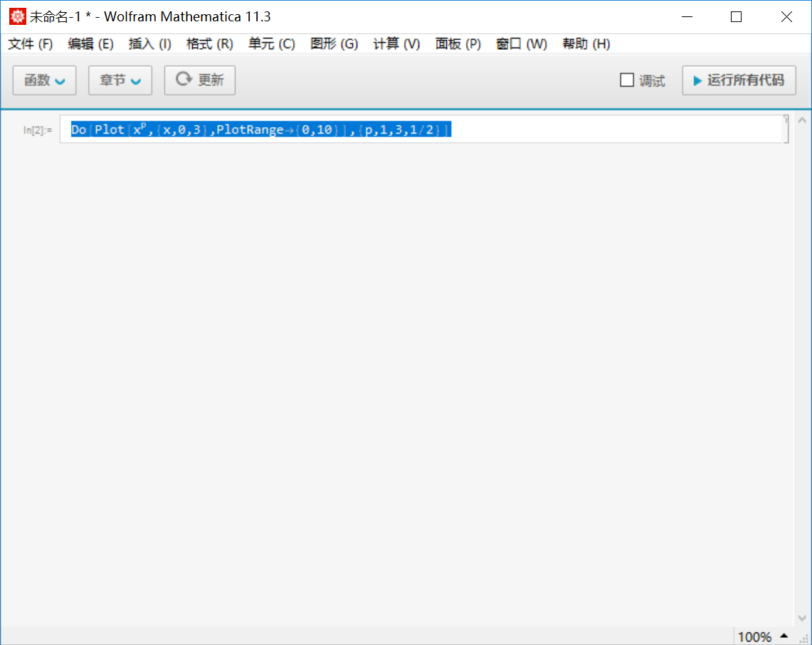Click the scrollbar down arrow

pos(802,618)
